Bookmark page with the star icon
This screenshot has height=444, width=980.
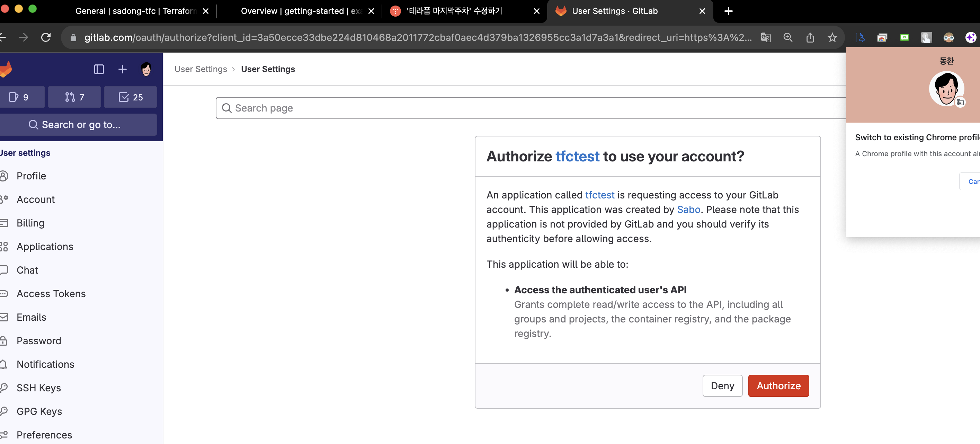832,37
